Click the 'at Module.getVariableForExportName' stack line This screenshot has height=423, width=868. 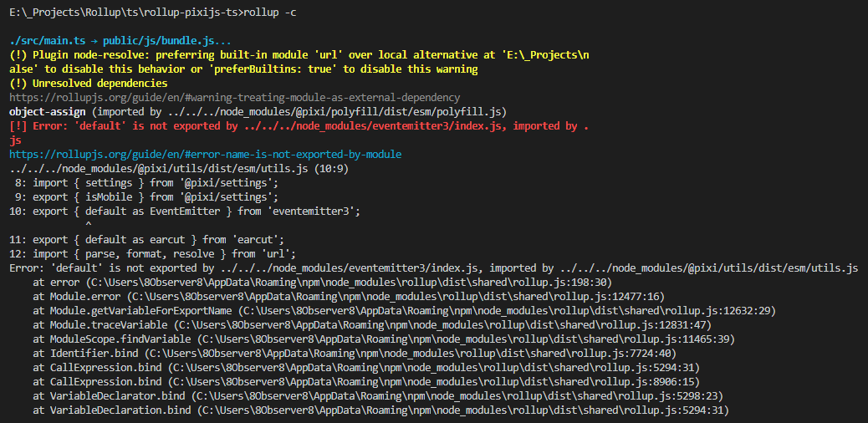point(404,311)
